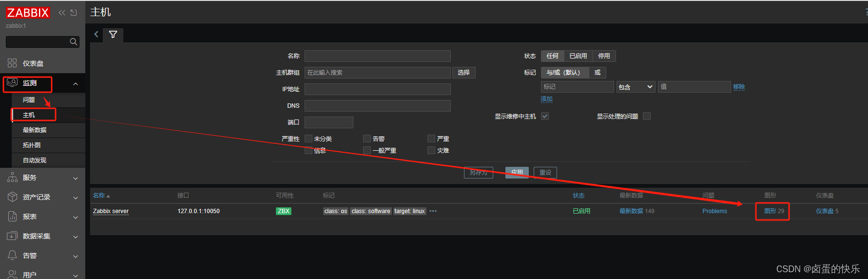Open 问题 under monitoring menu

tap(29, 100)
